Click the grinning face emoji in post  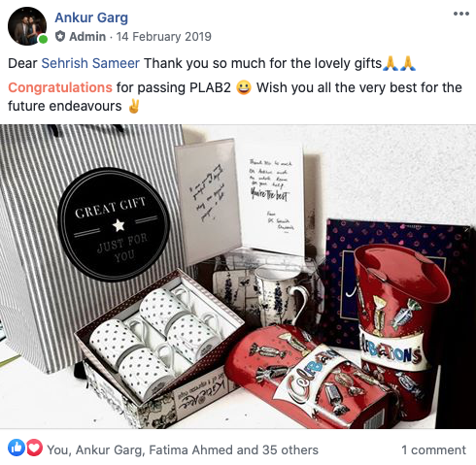click(244, 87)
